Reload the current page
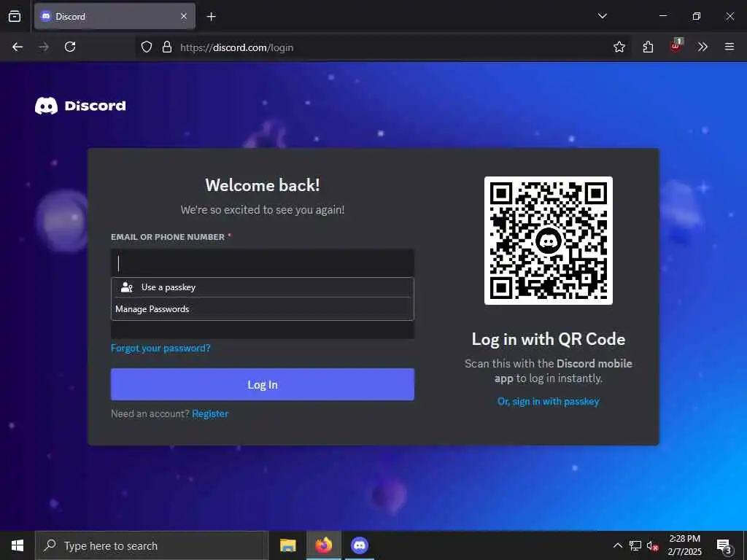Screen dimensions: 747x560 tap(70, 47)
